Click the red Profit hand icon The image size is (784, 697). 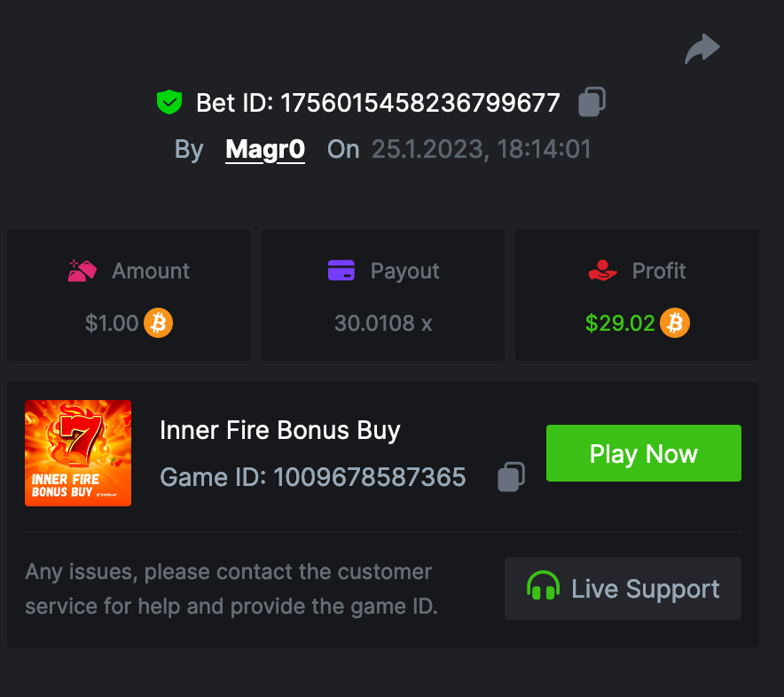pyautogui.click(x=603, y=270)
